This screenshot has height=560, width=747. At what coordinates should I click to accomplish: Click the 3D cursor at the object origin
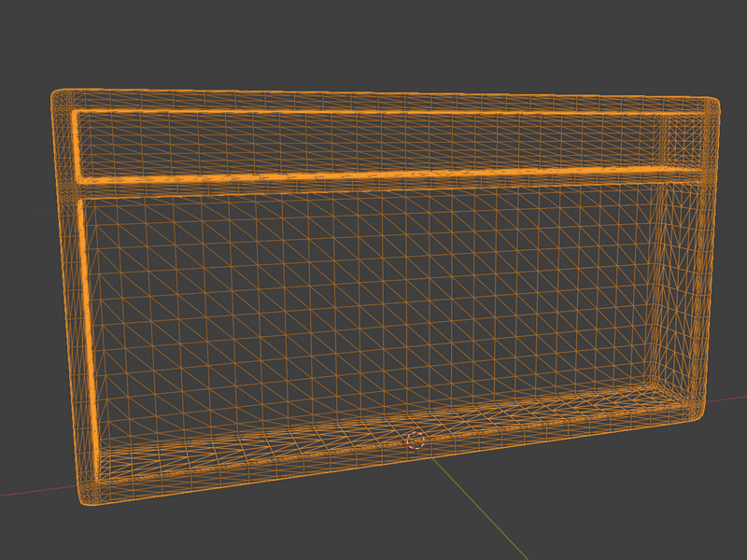pyautogui.click(x=416, y=441)
